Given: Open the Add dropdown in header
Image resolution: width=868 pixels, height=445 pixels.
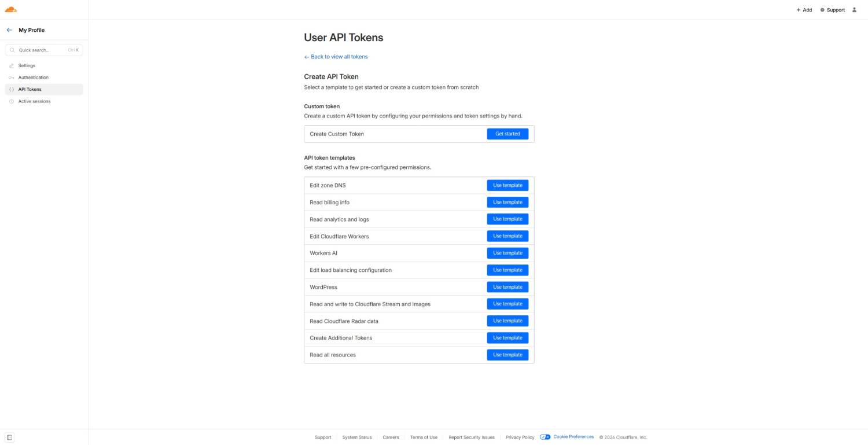Looking at the screenshot, I should pos(804,10).
